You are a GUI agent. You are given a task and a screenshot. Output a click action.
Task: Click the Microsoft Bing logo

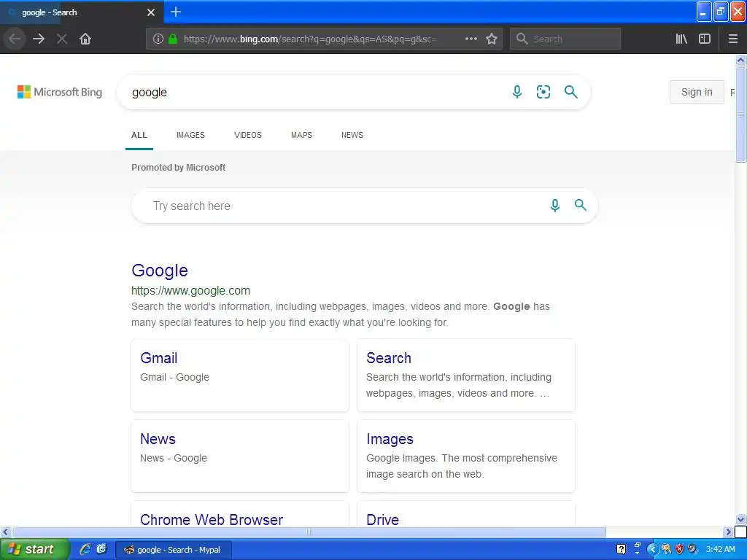coord(60,92)
